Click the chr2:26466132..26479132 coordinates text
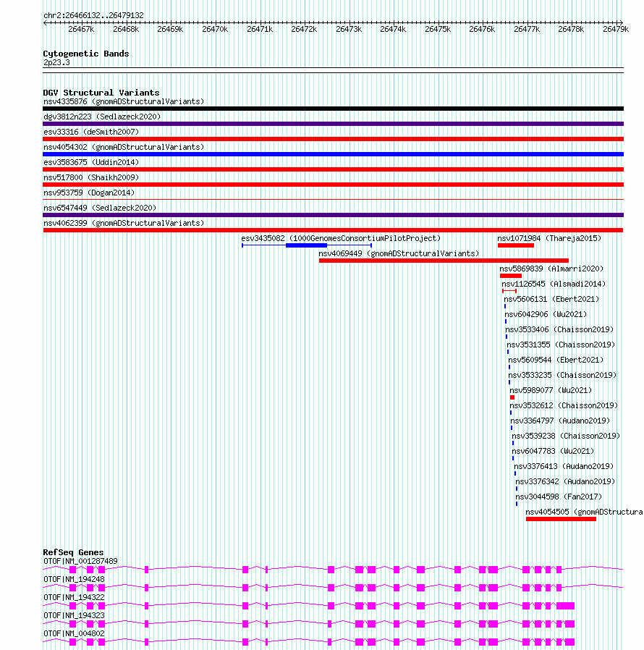The height and width of the screenshot is (650, 644). 93,15
